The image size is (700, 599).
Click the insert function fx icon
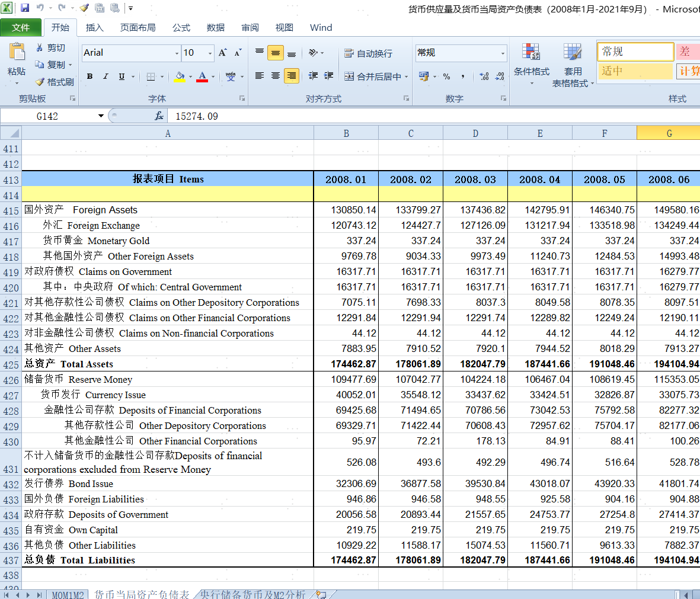[159, 116]
